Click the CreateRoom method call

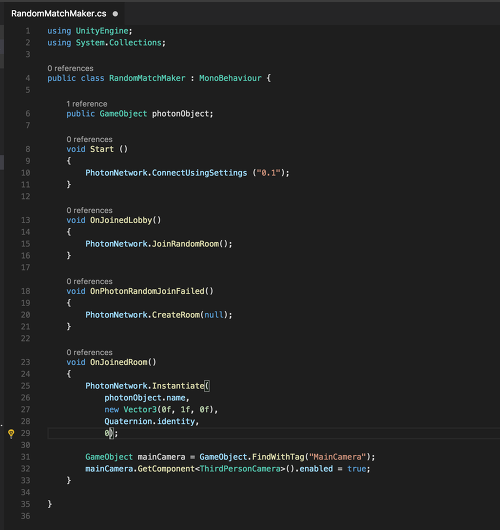(x=176, y=315)
